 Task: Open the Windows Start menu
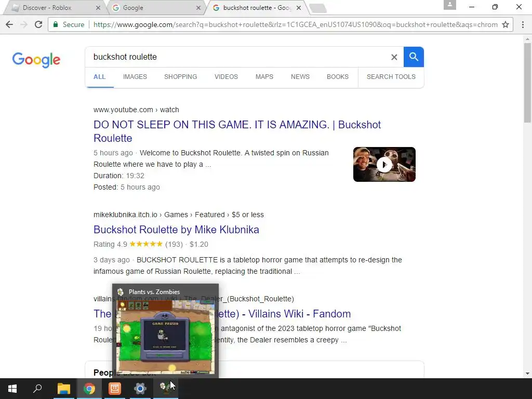(x=12, y=389)
